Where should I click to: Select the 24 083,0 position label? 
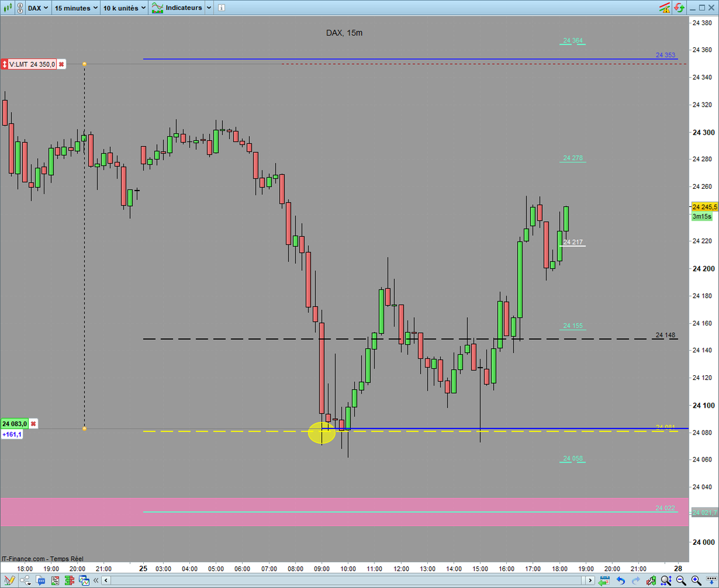(14, 423)
